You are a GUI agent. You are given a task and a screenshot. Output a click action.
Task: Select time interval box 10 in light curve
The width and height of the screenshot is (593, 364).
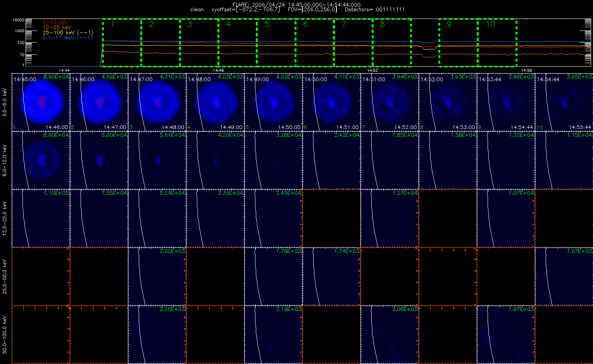[497, 42]
